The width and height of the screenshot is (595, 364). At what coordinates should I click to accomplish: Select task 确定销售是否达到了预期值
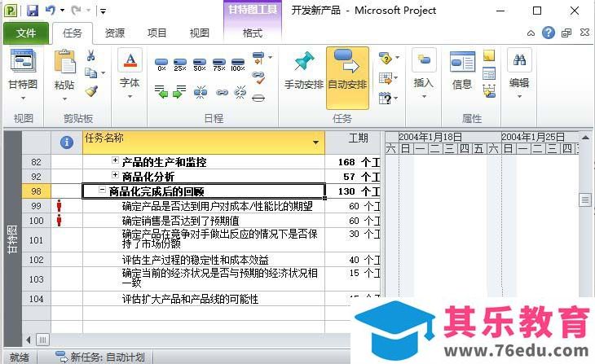180,221
